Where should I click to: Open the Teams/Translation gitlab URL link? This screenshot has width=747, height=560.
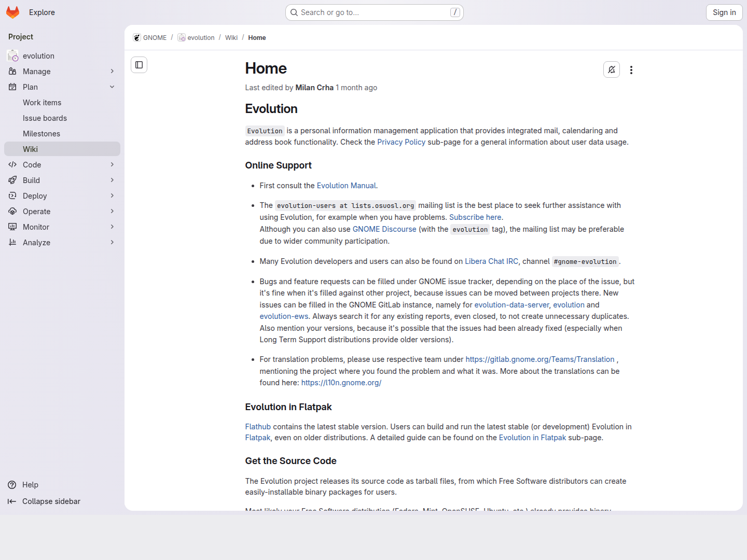(x=540, y=359)
